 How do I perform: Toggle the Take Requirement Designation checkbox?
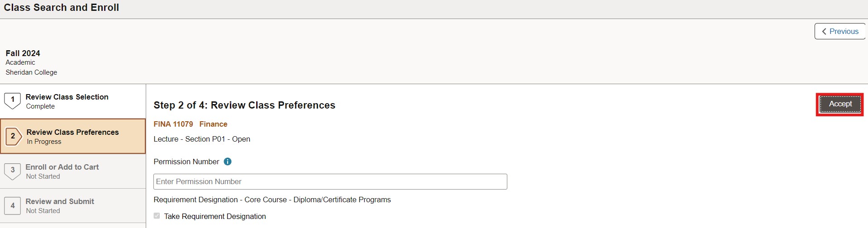pyautogui.click(x=157, y=216)
